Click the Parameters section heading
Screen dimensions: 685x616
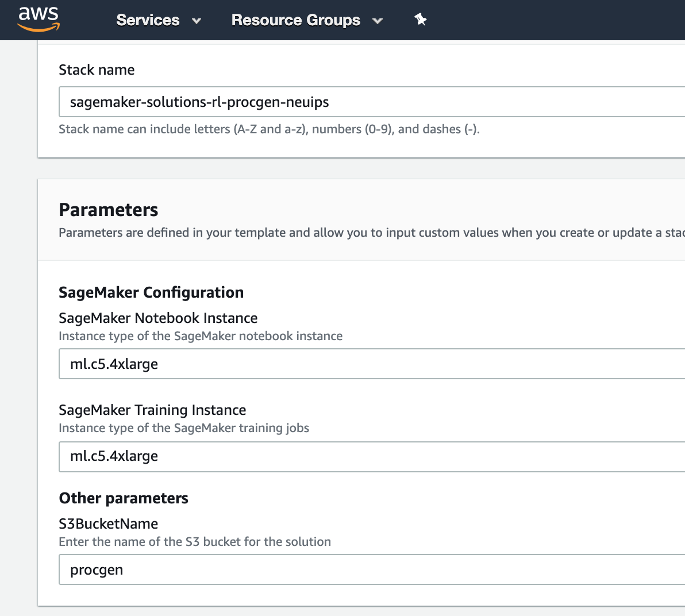pyautogui.click(x=109, y=210)
